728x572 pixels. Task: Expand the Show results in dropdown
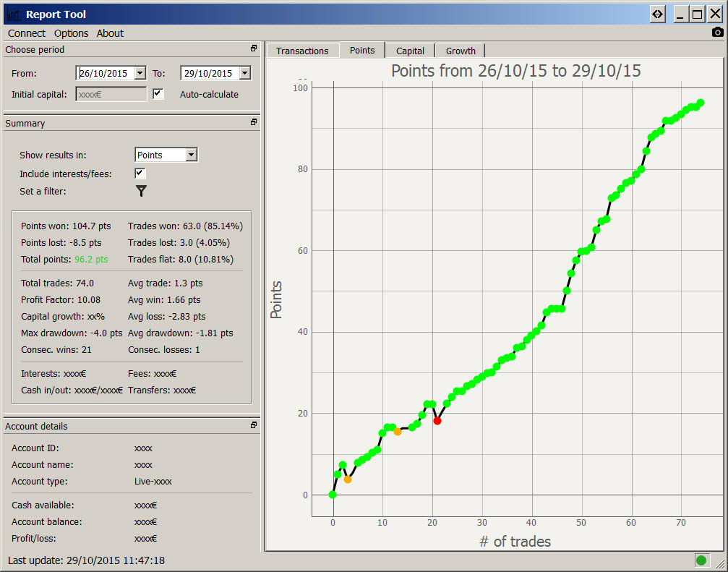tap(191, 155)
